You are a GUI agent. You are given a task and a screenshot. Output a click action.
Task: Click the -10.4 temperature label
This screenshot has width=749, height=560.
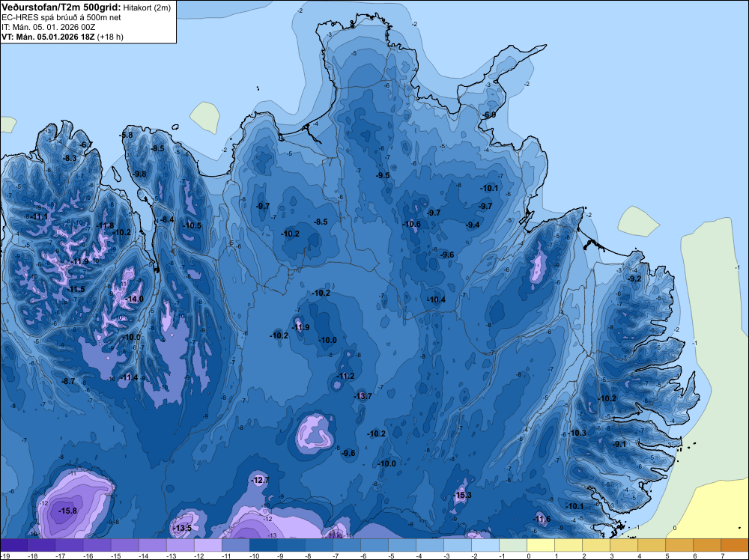436,299
